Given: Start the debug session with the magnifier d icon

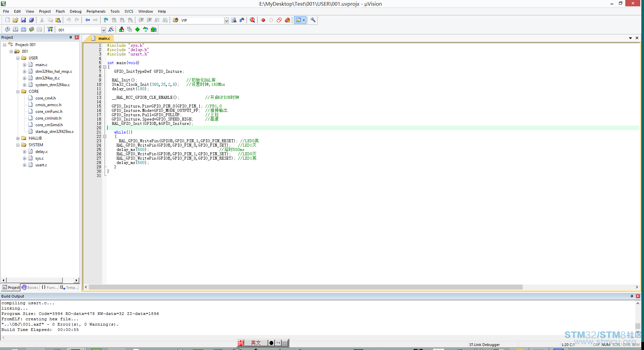Looking at the screenshot, I should 252,20.
